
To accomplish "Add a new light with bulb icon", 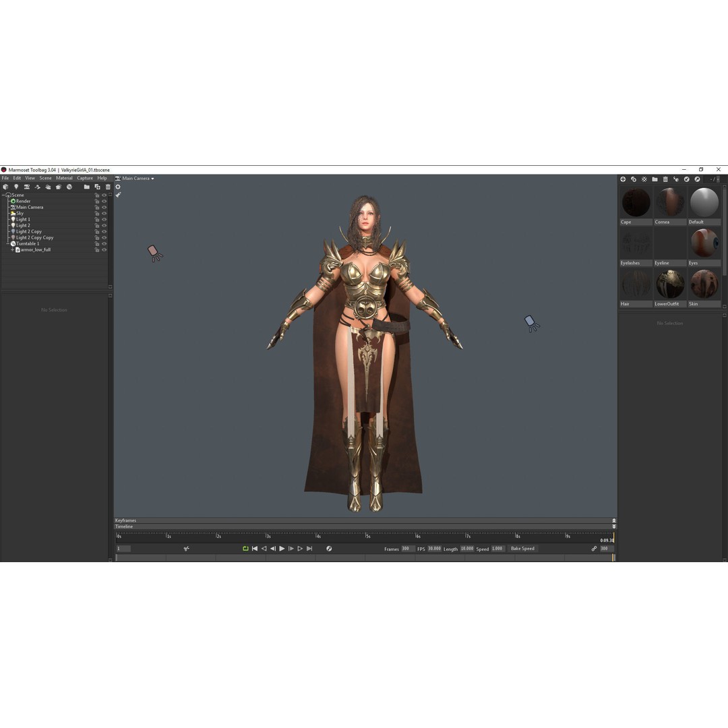I will (x=16, y=187).
